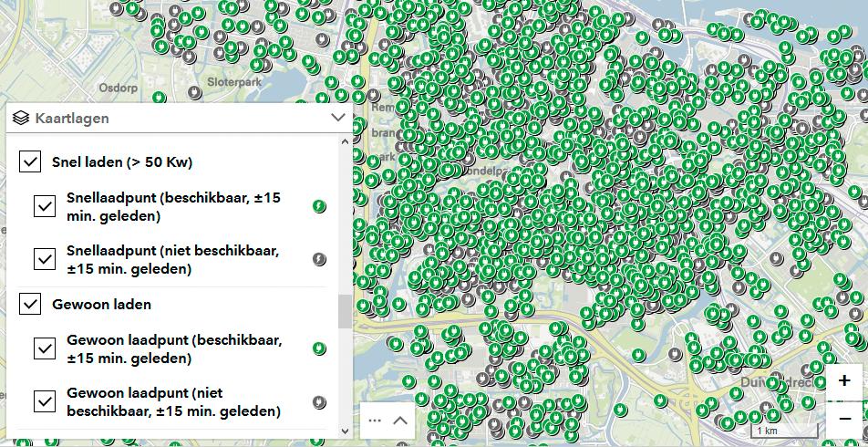Click the Snellaadpunt (beschikbaar) label text

[x=173, y=206]
